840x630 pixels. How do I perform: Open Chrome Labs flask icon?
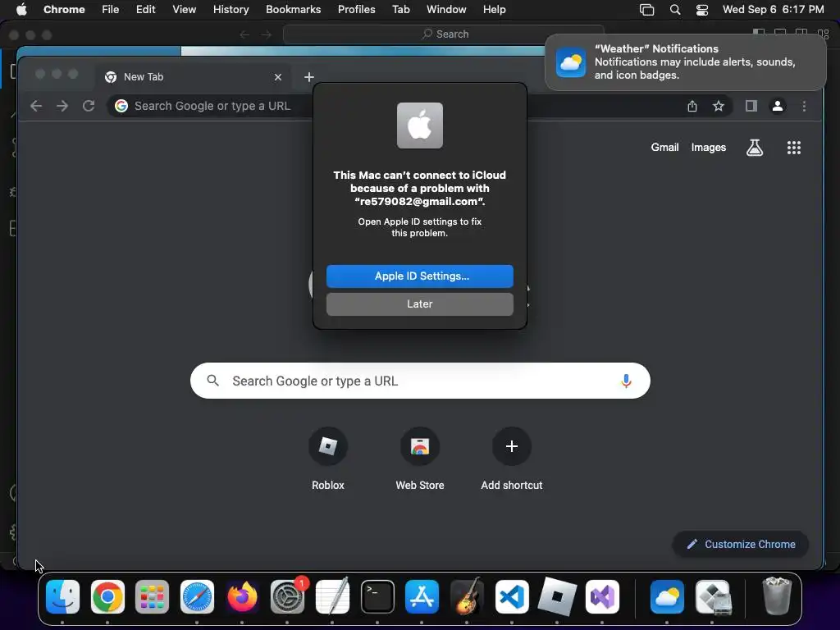pyautogui.click(x=755, y=148)
